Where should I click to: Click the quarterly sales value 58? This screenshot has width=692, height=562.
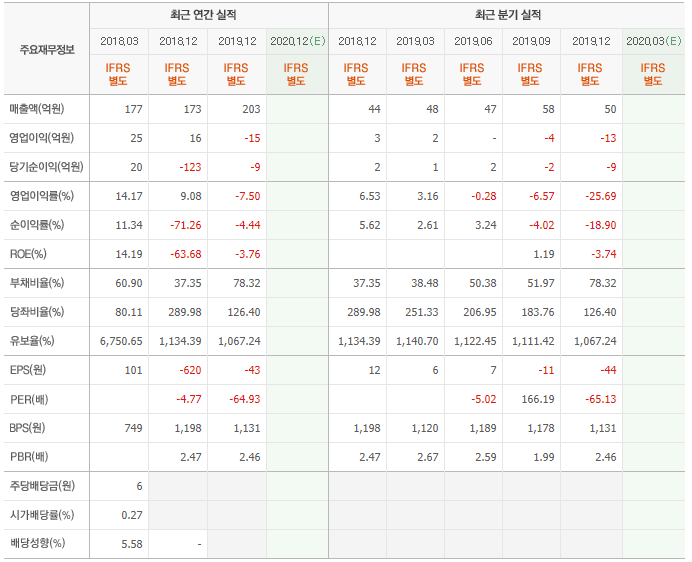(548, 109)
